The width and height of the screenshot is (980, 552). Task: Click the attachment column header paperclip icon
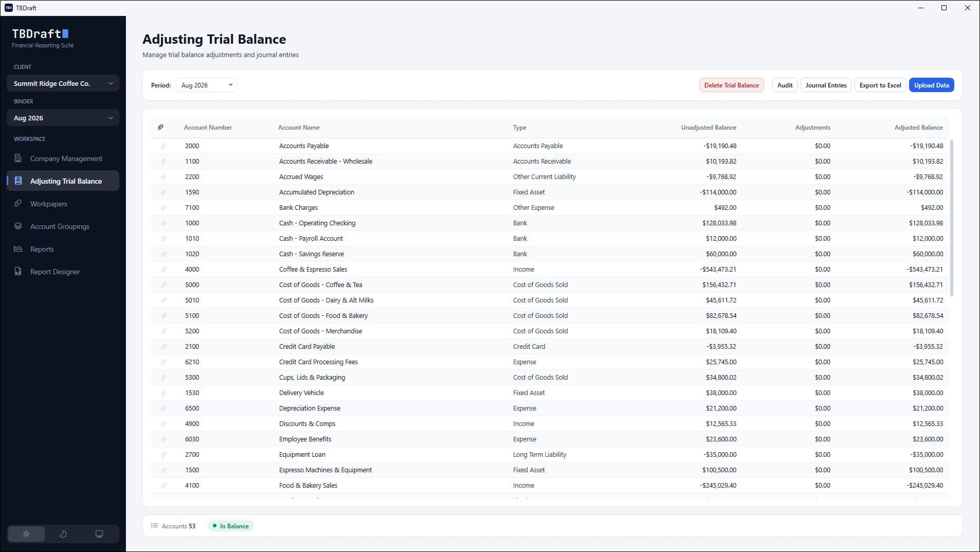tap(160, 127)
